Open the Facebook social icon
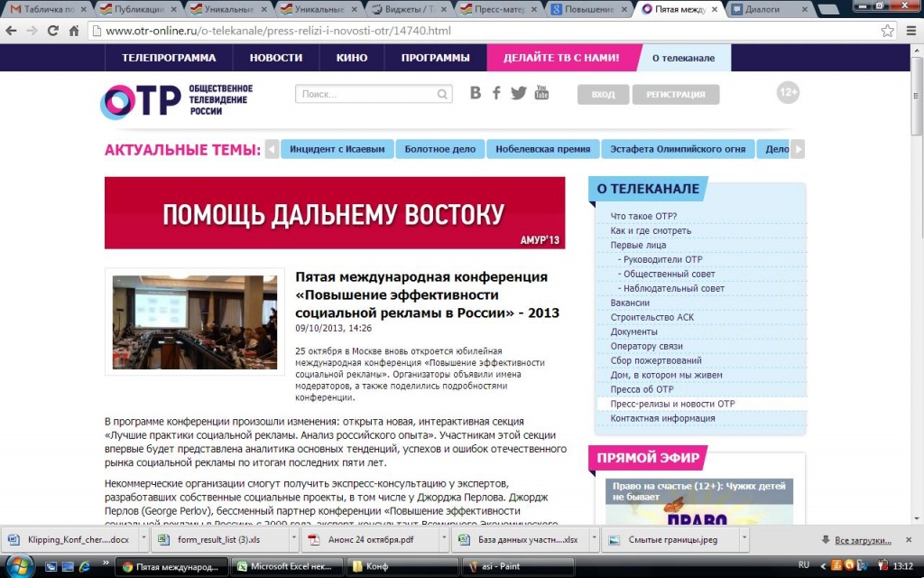 tap(497, 93)
